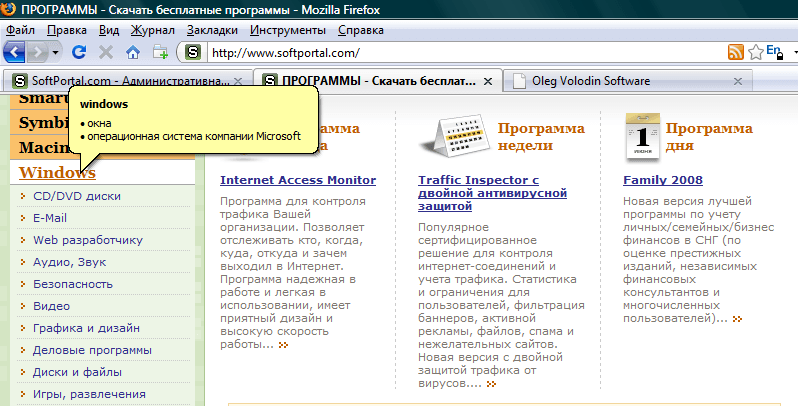Click the Firefox logo in the title bar
The width and height of the screenshot is (798, 406).
tap(8, 9)
